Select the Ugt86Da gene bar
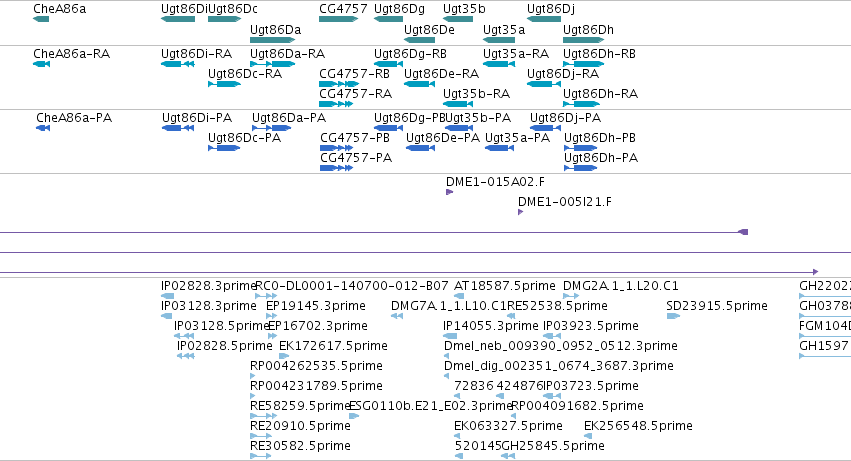The image size is (851, 461). (272, 40)
